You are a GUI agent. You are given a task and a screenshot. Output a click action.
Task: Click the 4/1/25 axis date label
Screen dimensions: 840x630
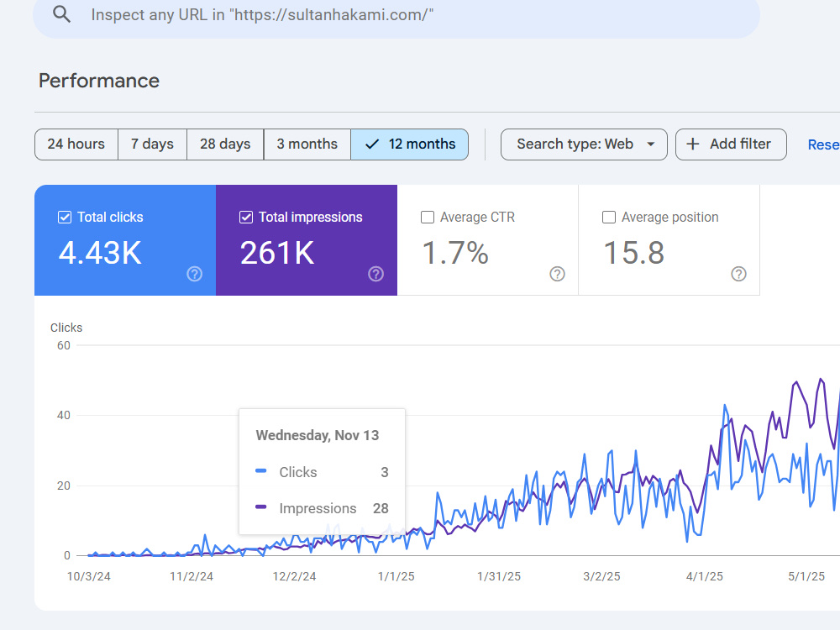tap(705, 576)
